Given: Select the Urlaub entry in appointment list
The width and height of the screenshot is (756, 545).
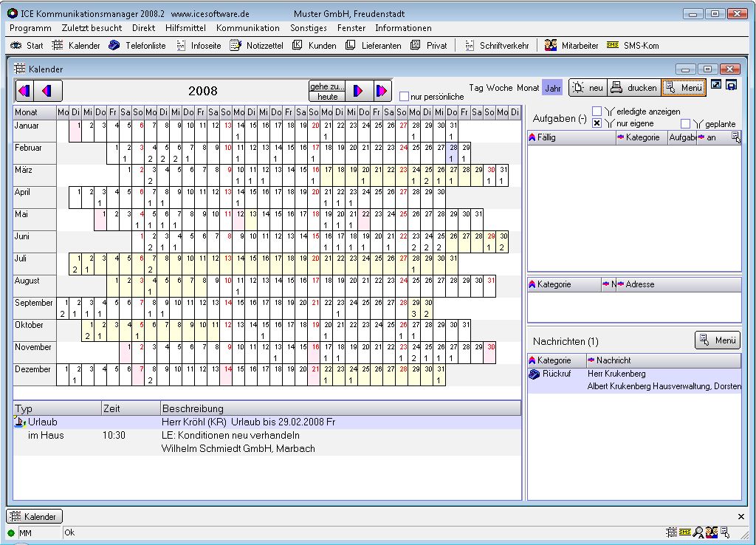Looking at the screenshot, I should [x=43, y=422].
